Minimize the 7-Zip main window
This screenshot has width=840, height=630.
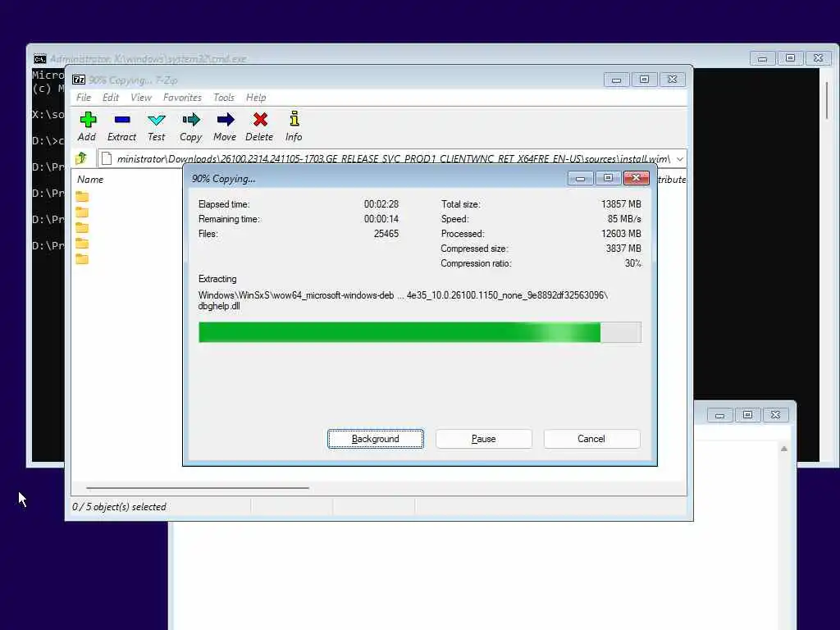[617, 80]
